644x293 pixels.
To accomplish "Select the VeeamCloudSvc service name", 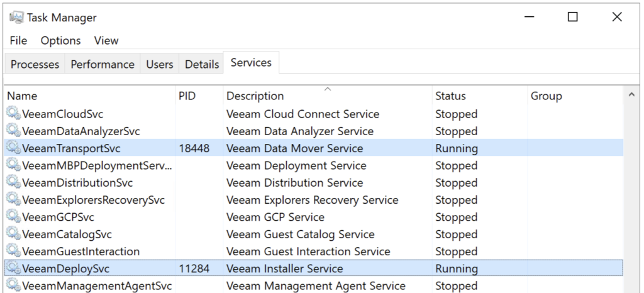I will point(62,114).
